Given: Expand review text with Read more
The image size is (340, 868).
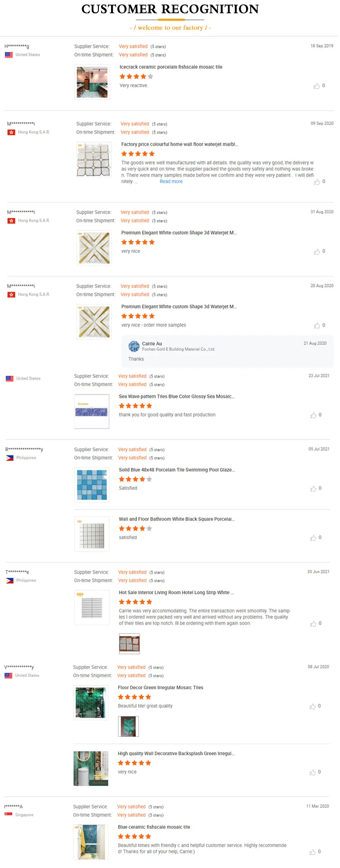Looking at the screenshot, I should [x=171, y=181].
